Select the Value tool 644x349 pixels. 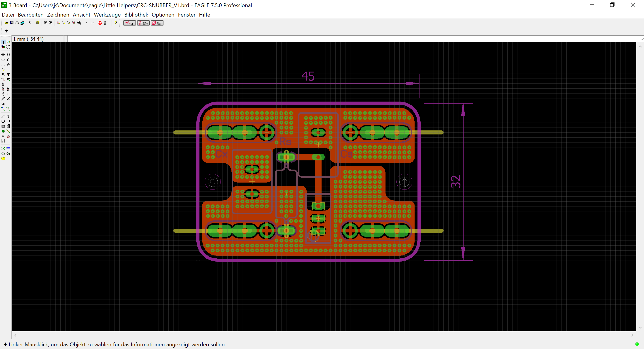click(8, 89)
